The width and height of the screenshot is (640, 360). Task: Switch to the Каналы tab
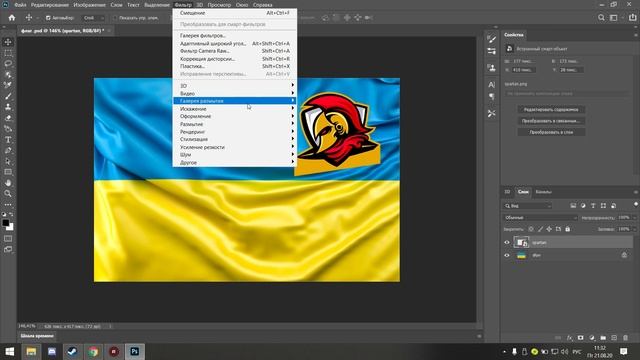click(543, 192)
